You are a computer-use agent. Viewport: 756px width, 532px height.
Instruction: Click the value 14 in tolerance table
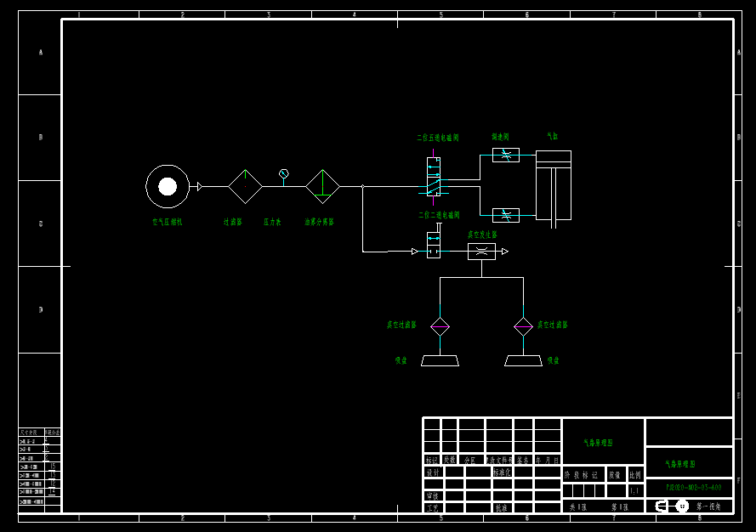pos(52,491)
